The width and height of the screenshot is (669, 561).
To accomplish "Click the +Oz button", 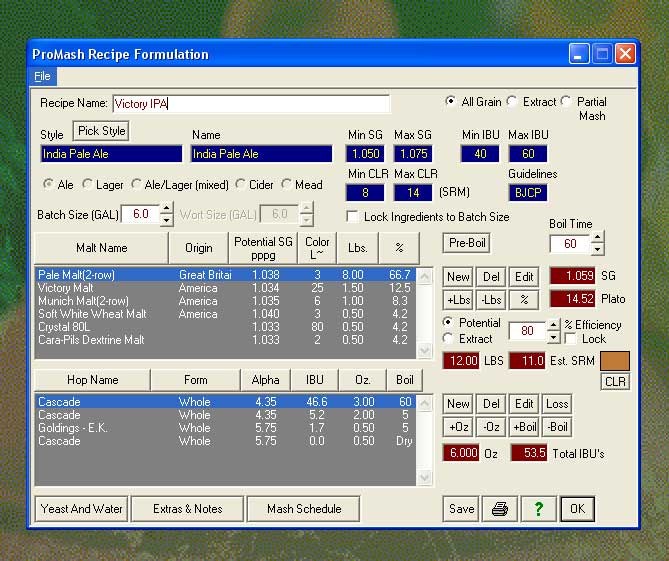I will click(x=458, y=427).
